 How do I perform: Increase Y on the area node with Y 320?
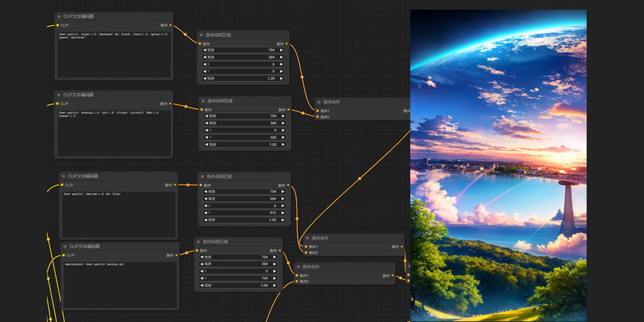[x=283, y=137]
